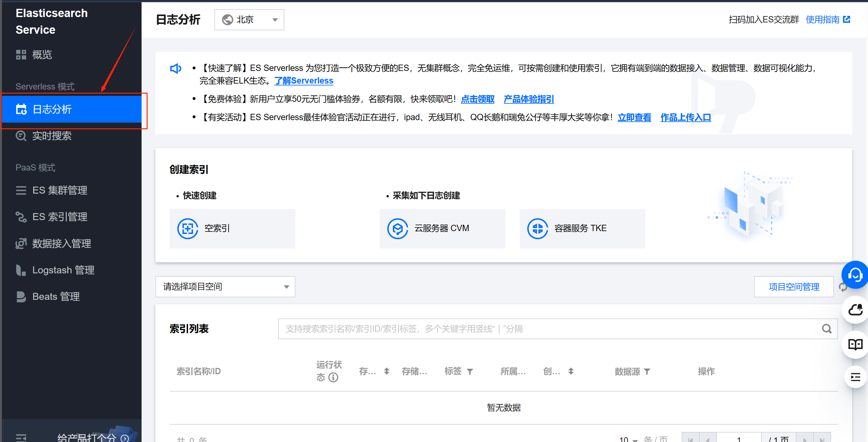The image size is (868, 442).
Task: Go to 实时搜索 in sidebar
Action: pyautogui.click(x=52, y=136)
